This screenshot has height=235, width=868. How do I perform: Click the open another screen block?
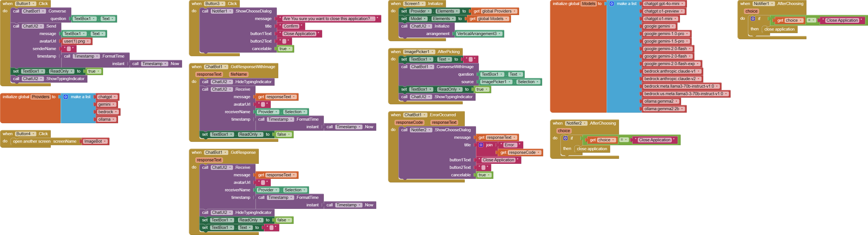pyautogui.click(x=32, y=142)
